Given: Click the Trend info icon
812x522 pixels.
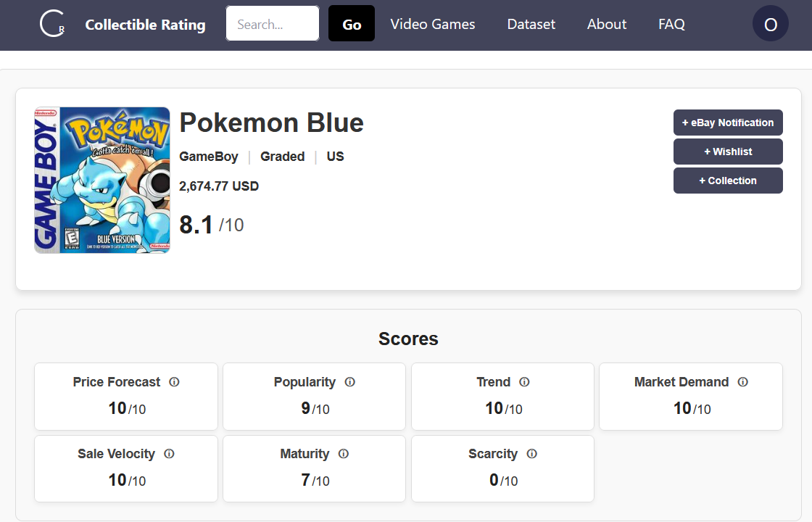Looking at the screenshot, I should (x=524, y=382).
